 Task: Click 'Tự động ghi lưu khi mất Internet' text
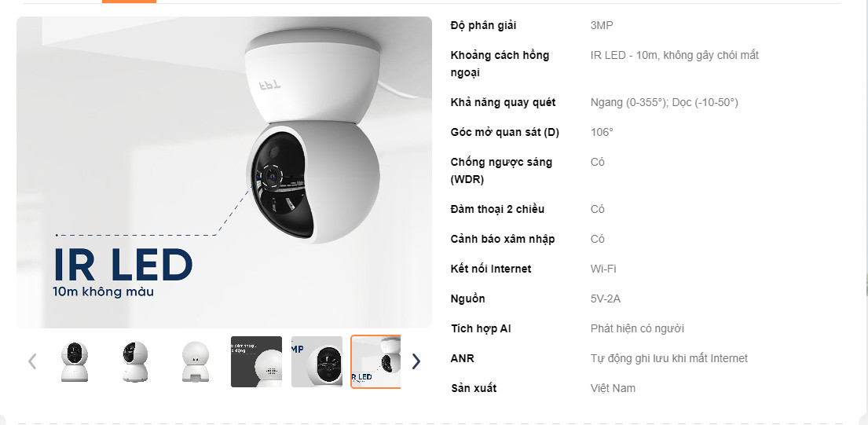(668, 358)
